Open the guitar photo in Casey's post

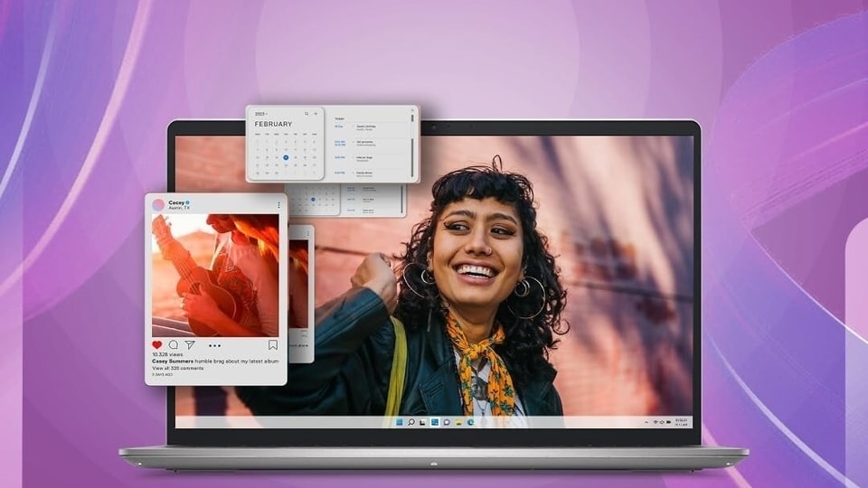pos(215,275)
